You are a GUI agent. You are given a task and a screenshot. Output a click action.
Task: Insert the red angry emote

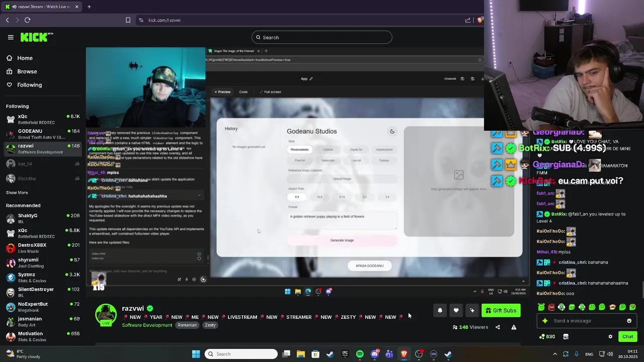click(551, 307)
